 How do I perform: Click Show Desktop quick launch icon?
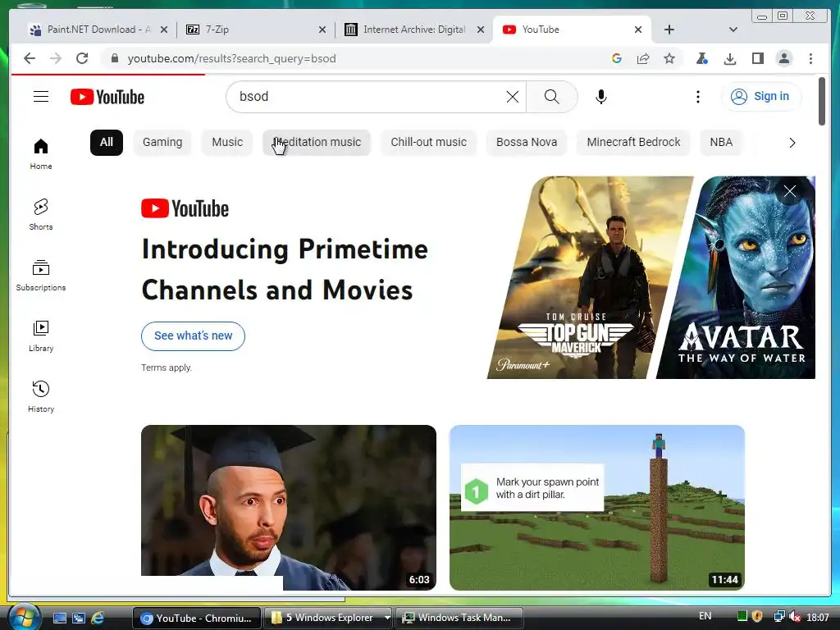tap(59, 618)
